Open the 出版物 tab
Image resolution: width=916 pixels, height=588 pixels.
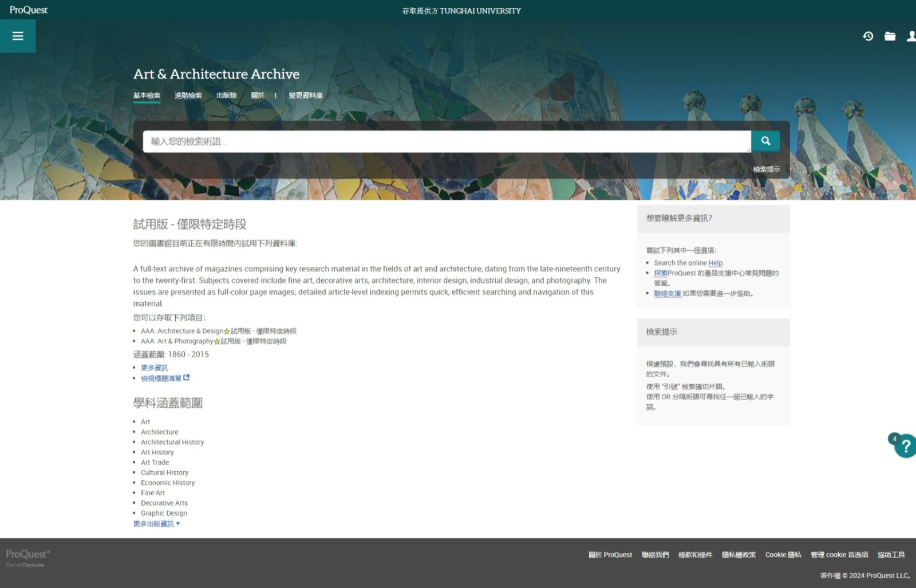pyautogui.click(x=226, y=96)
